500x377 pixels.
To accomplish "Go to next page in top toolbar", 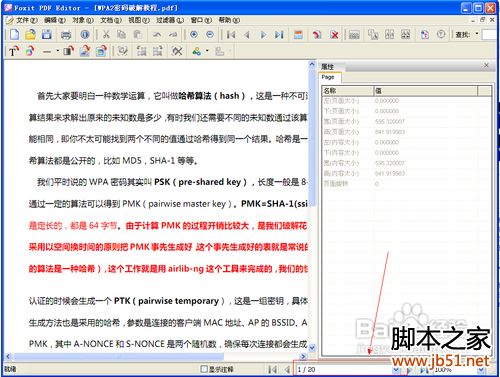I will point(263,35).
